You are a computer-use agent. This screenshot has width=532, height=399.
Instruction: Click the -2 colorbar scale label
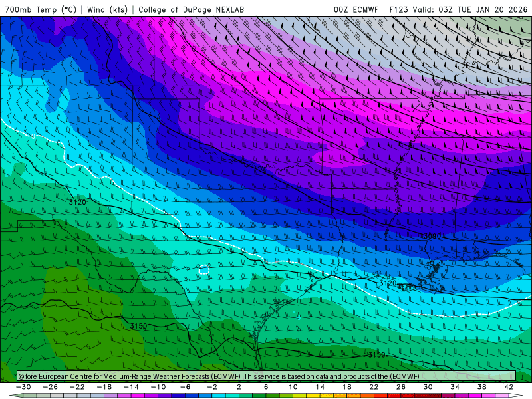pos(212,387)
